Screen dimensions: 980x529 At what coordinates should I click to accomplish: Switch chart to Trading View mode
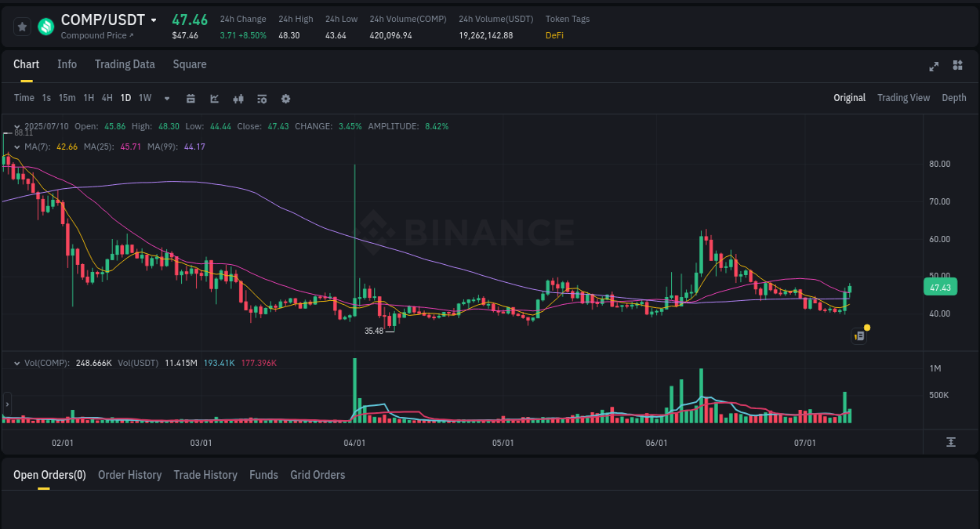(x=903, y=98)
